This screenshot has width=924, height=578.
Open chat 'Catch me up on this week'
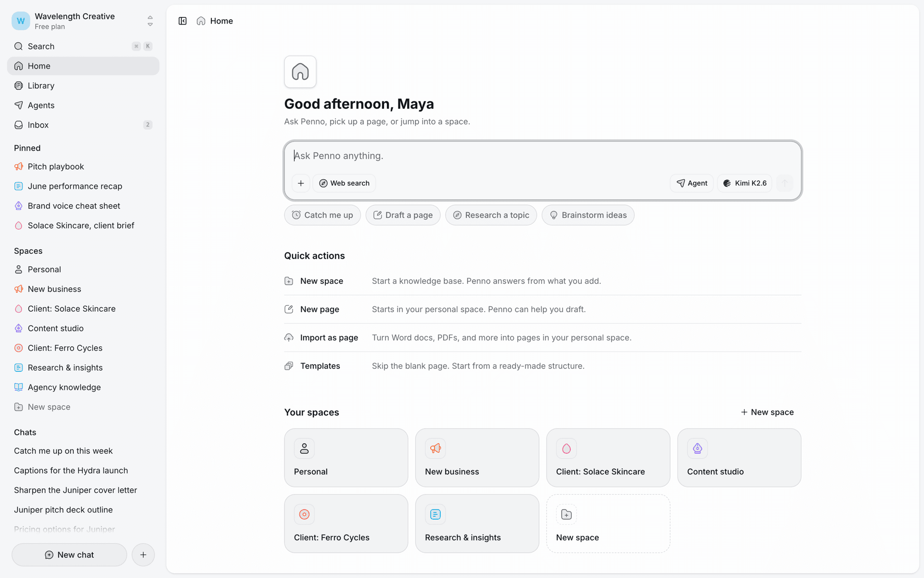coord(83,451)
